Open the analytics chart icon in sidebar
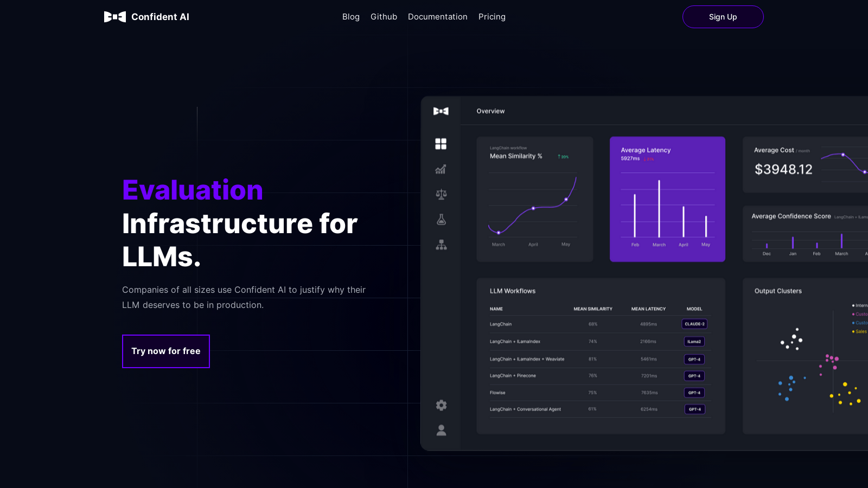 tap(441, 169)
